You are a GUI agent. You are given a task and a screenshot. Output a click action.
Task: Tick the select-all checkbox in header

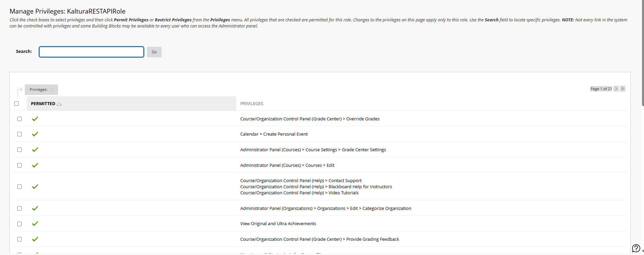(x=17, y=103)
